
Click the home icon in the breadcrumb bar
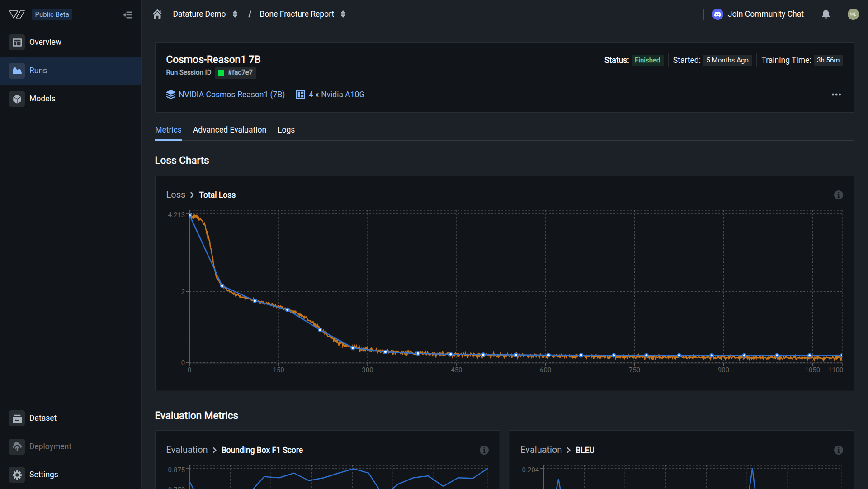click(157, 14)
